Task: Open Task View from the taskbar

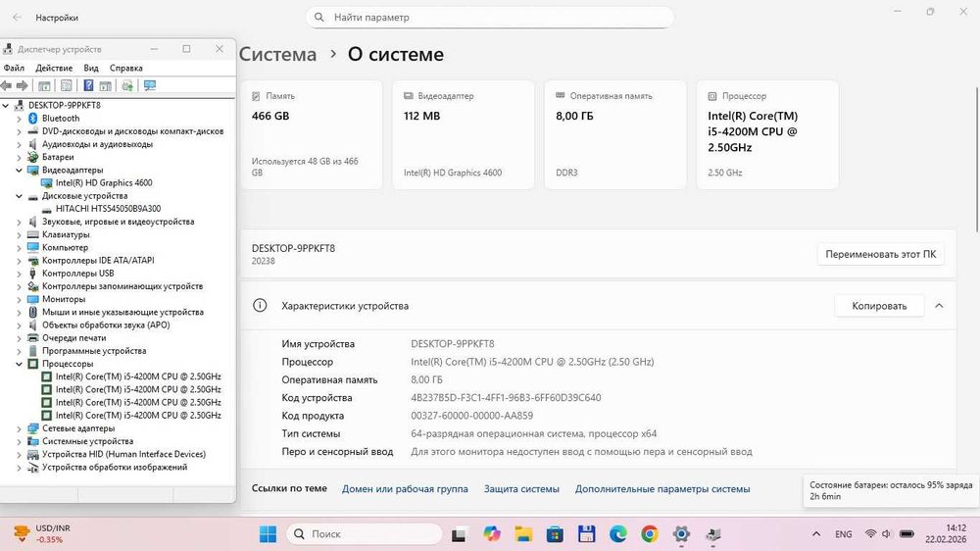Action: 459,534
